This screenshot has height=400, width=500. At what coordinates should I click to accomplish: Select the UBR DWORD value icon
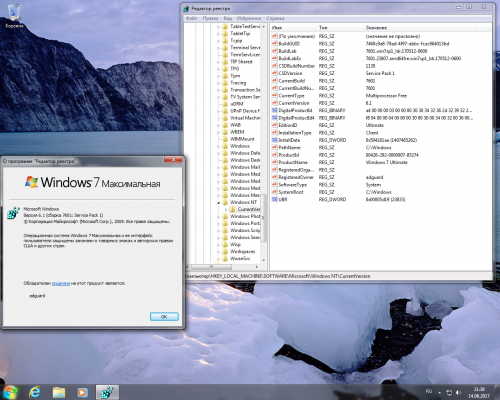tap(275, 199)
